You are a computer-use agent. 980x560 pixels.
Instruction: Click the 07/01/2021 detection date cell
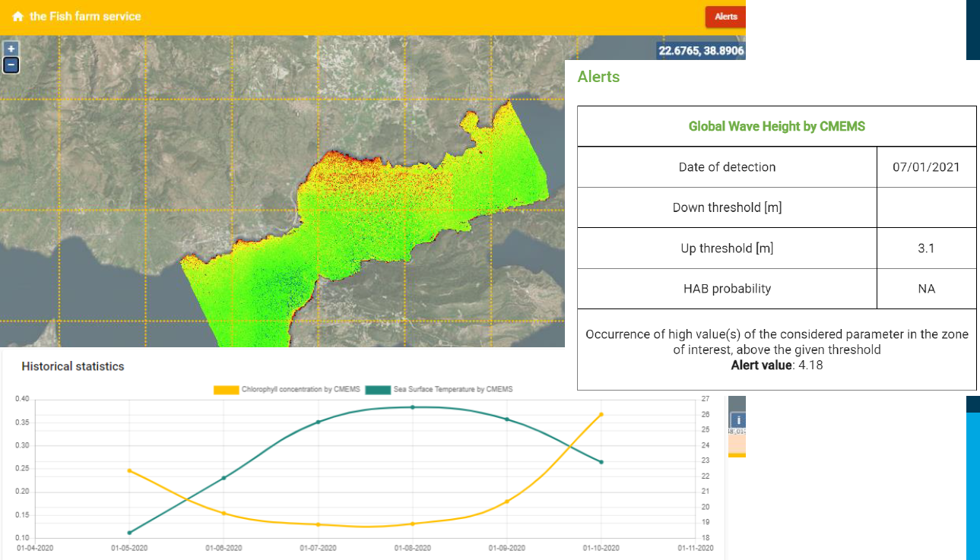(926, 167)
